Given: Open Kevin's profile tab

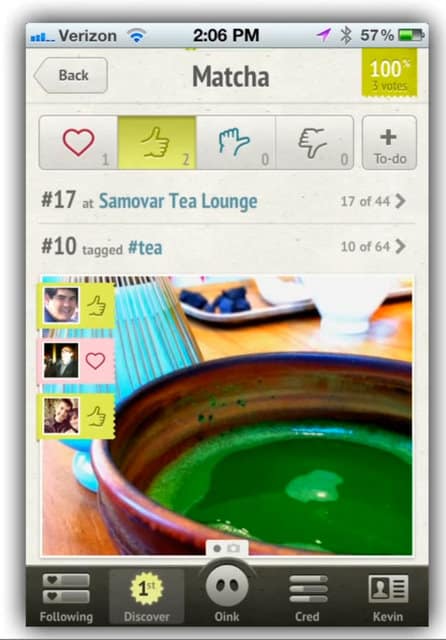Looking at the screenshot, I should 388,598.
